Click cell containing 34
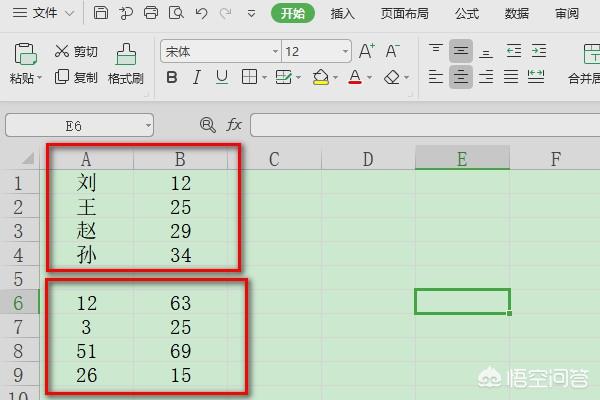Screen dimensions: 600x400 tap(181, 255)
